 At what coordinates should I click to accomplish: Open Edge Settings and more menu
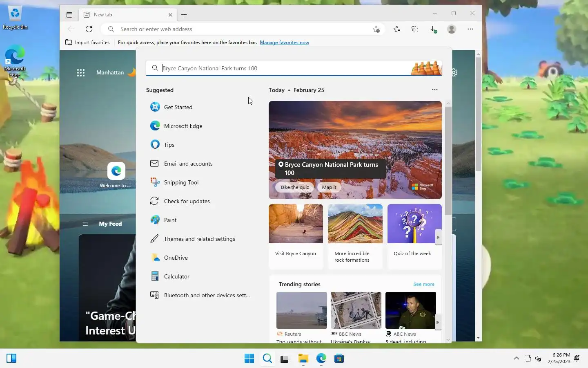pyautogui.click(x=470, y=29)
